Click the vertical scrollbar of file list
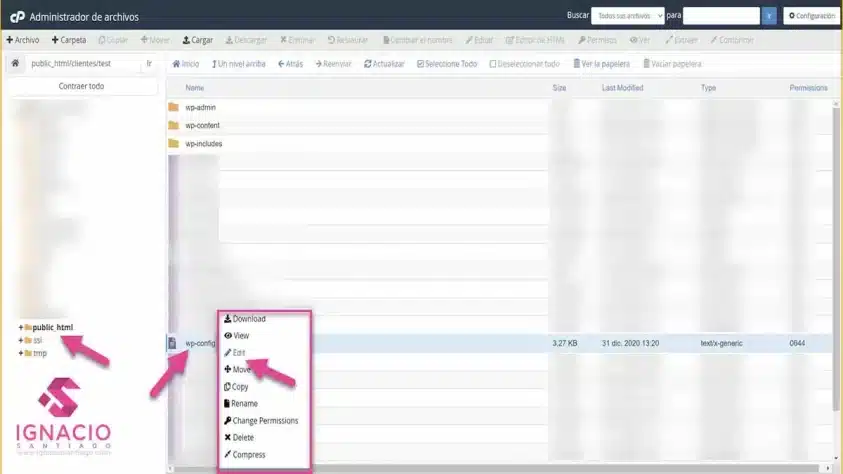The image size is (843, 474). pos(835,258)
